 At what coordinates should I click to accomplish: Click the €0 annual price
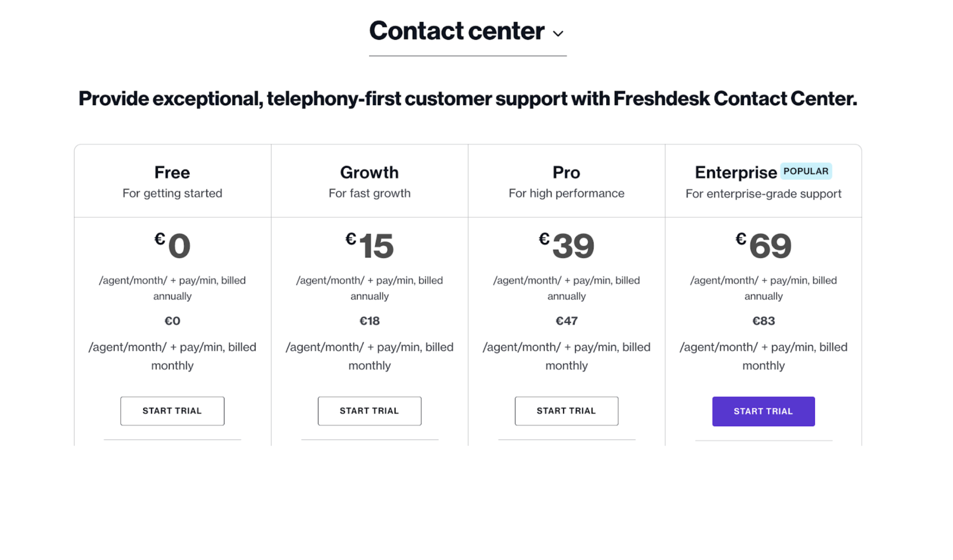pyautogui.click(x=173, y=246)
